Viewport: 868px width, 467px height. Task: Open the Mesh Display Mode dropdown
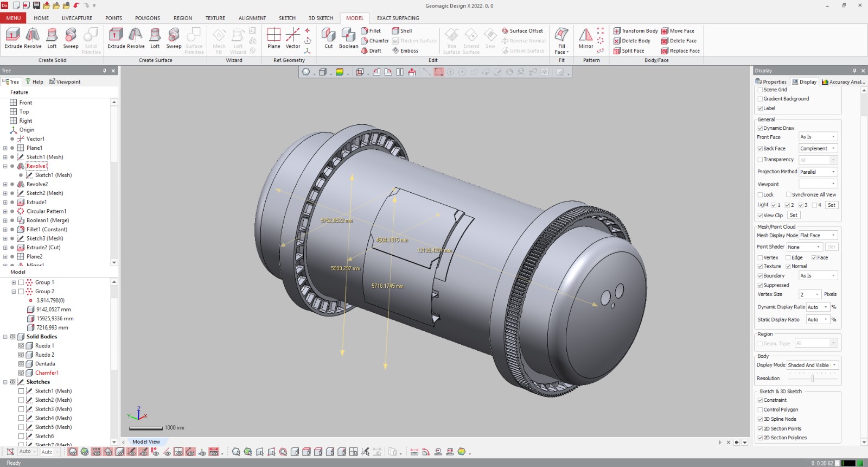point(818,236)
